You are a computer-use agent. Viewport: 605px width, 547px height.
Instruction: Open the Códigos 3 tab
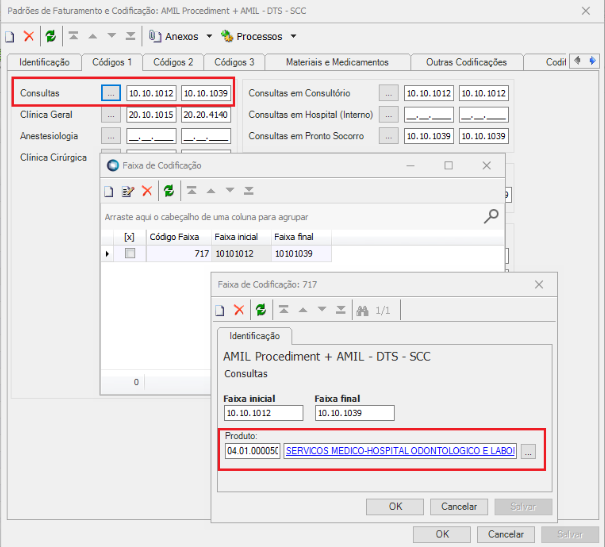234,62
